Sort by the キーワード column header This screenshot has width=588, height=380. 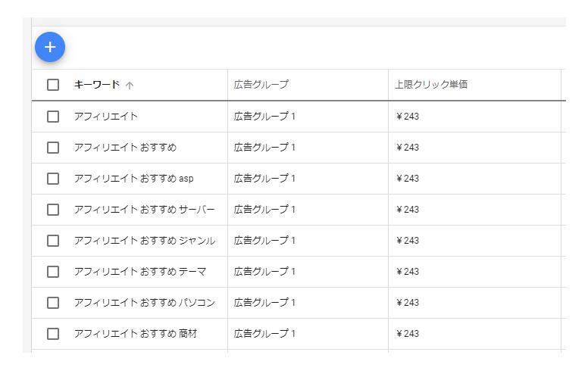(x=97, y=85)
